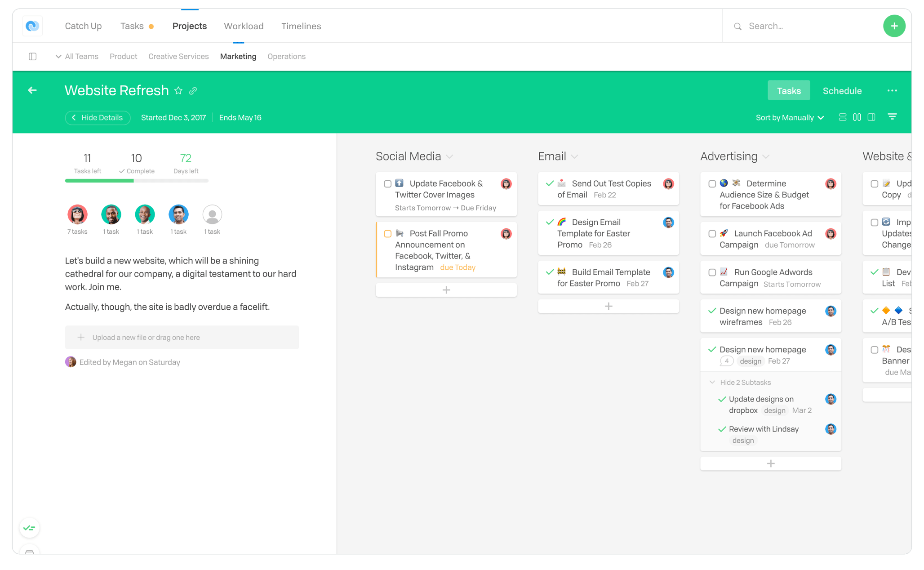
Task: Select the Marketing team tab
Action: pos(238,56)
